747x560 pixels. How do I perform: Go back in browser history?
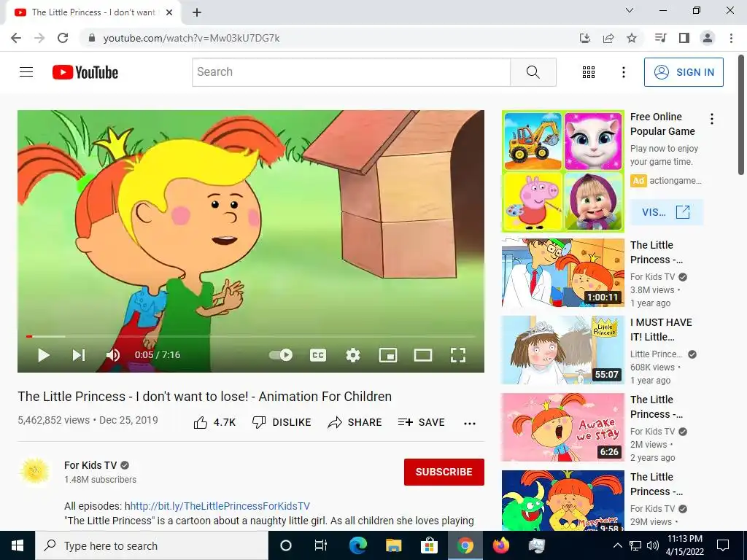click(x=16, y=38)
